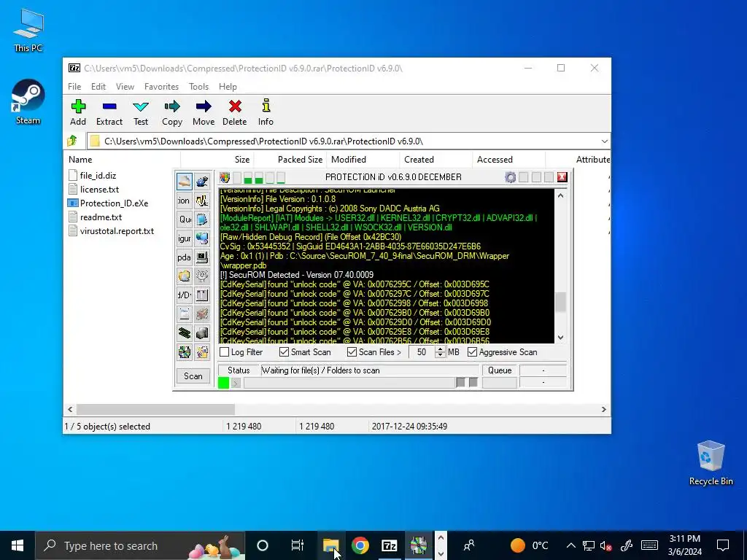Increase the scan size MB stepper
This screenshot has width=747, height=560.
tap(440, 349)
